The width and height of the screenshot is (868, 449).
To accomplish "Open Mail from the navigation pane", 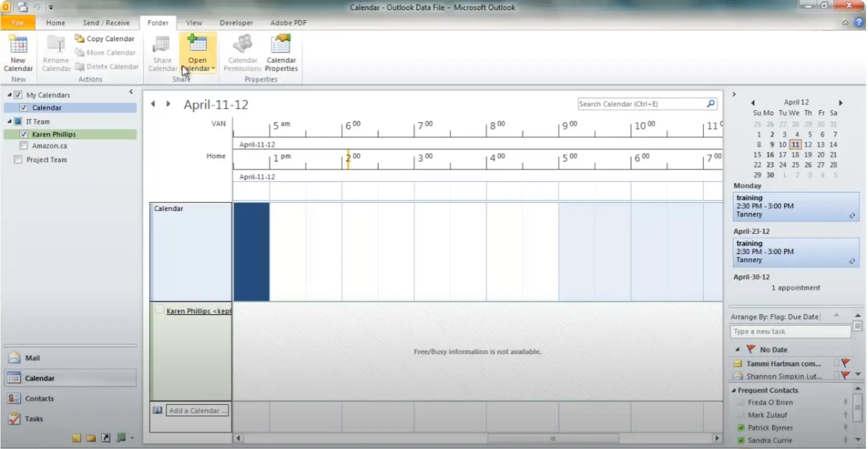I will click(32, 358).
